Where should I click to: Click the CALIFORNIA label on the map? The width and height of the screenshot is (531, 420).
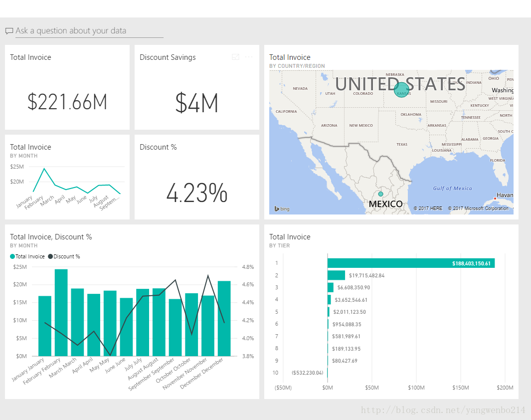(286, 111)
